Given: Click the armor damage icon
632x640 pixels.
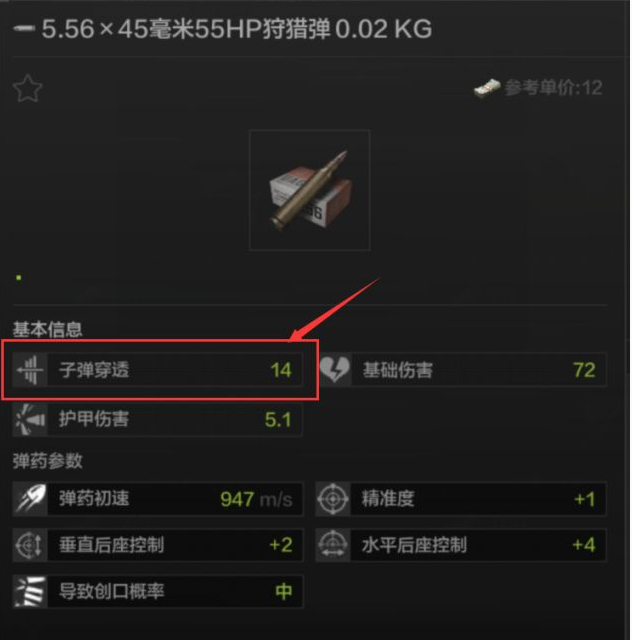Looking at the screenshot, I should coord(30,419).
